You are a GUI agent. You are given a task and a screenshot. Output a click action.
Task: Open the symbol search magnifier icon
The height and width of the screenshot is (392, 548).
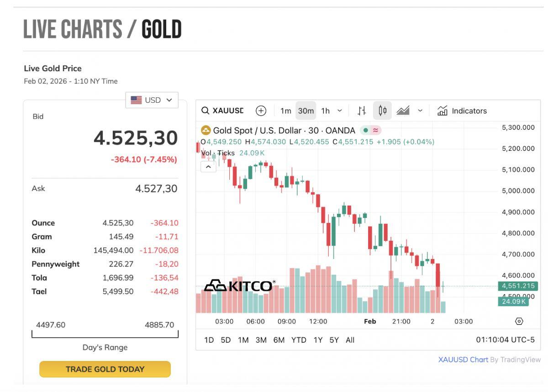205,111
